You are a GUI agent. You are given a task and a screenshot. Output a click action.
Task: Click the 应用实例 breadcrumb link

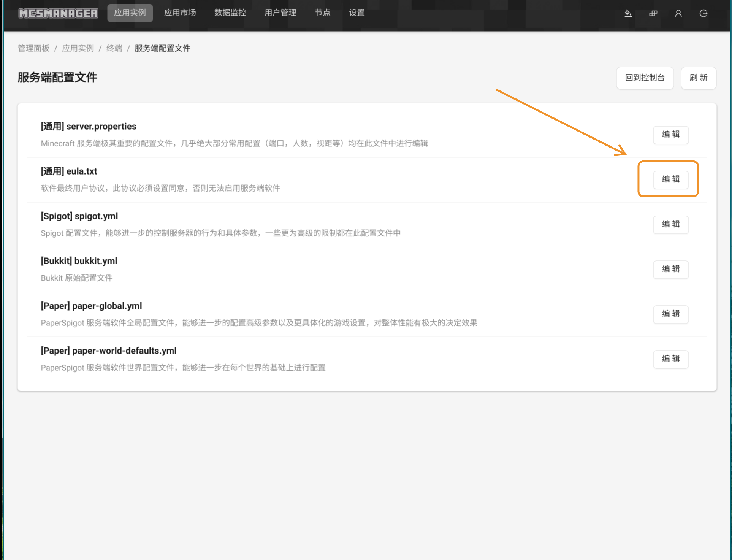[78, 48]
